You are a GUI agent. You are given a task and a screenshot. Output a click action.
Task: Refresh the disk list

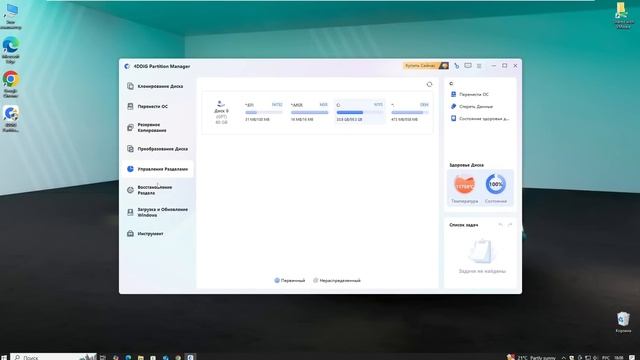(x=429, y=84)
